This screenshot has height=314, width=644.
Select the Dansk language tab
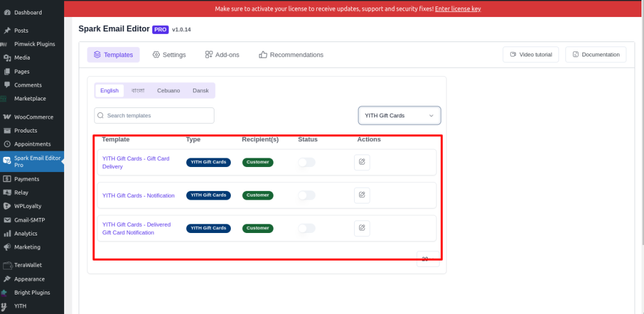pyautogui.click(x=201, y=90)
